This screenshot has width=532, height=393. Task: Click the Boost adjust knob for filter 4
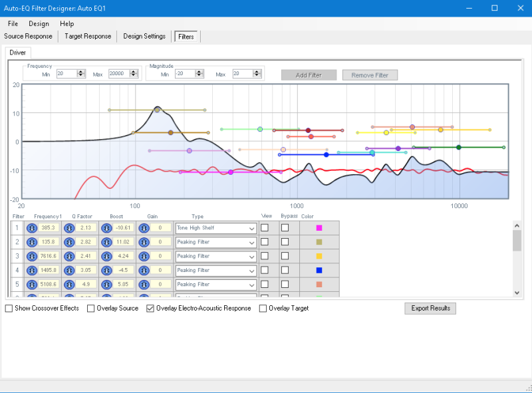click(x=106, y=271)
